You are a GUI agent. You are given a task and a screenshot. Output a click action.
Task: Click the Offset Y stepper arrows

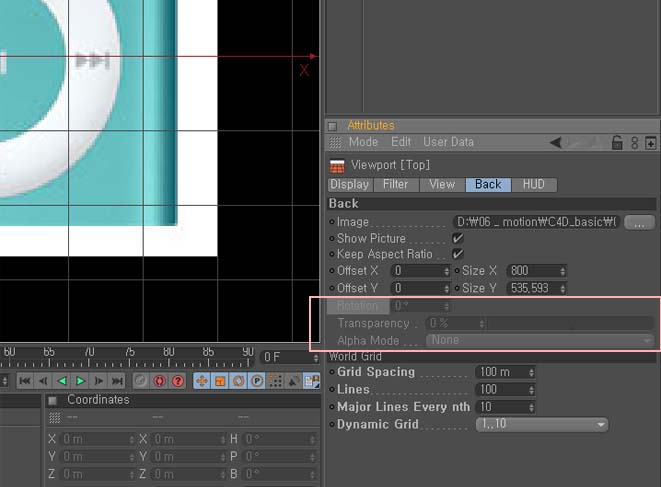[x=446, y=288]
